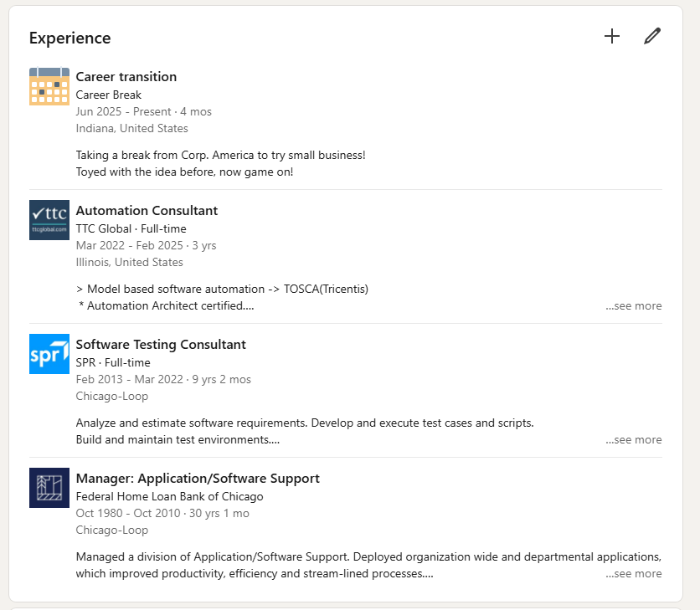This screenshot has width=700, height=610.
Task: Select Chicago-Loop location under SPR
Action: point(112,397)
